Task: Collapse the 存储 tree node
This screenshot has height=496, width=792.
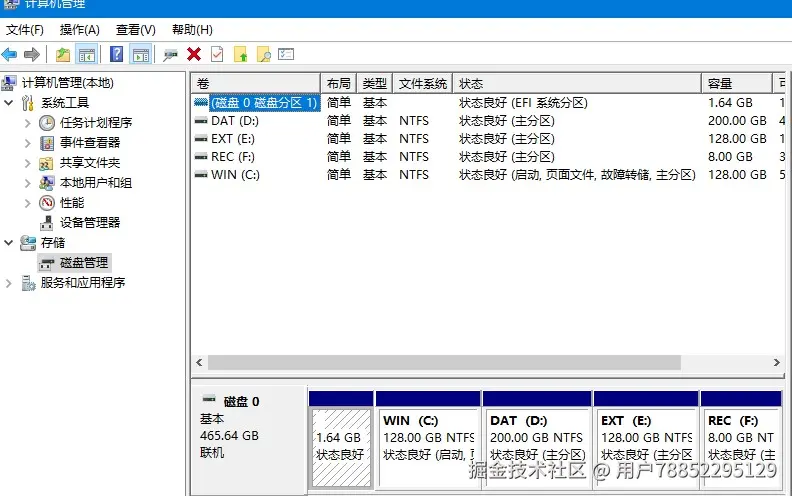Action: (x=9, y=243)
